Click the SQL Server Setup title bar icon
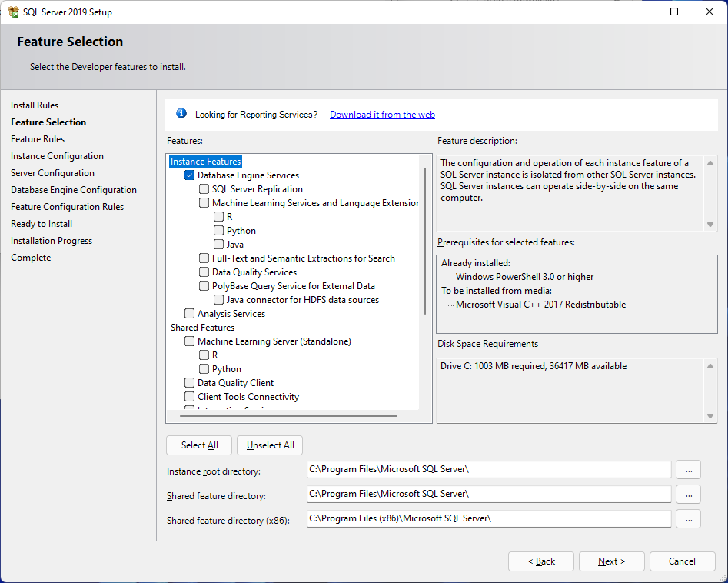The image size is (728, 583). click(14, 12)
